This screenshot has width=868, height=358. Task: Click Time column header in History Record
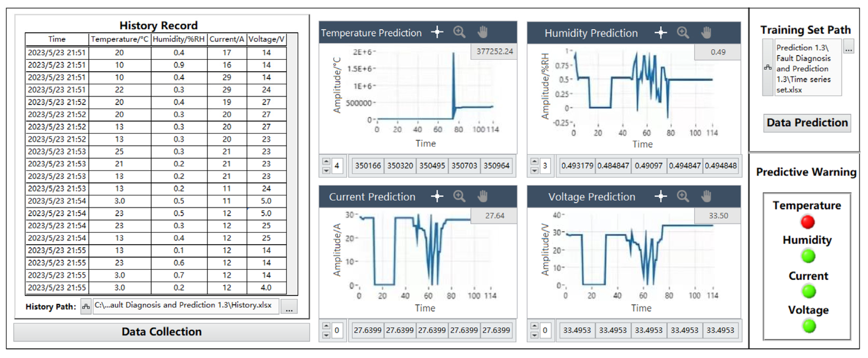57,39
